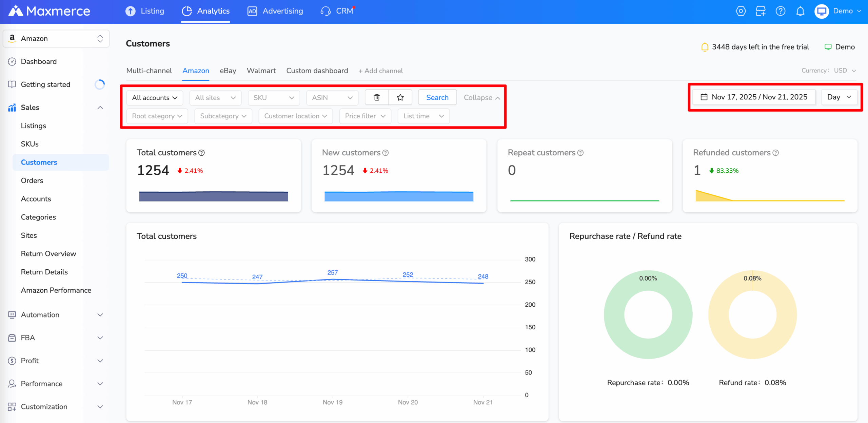Click + Add channel link
The height and width of the screenshot is (423, 868).
[381, 71]
